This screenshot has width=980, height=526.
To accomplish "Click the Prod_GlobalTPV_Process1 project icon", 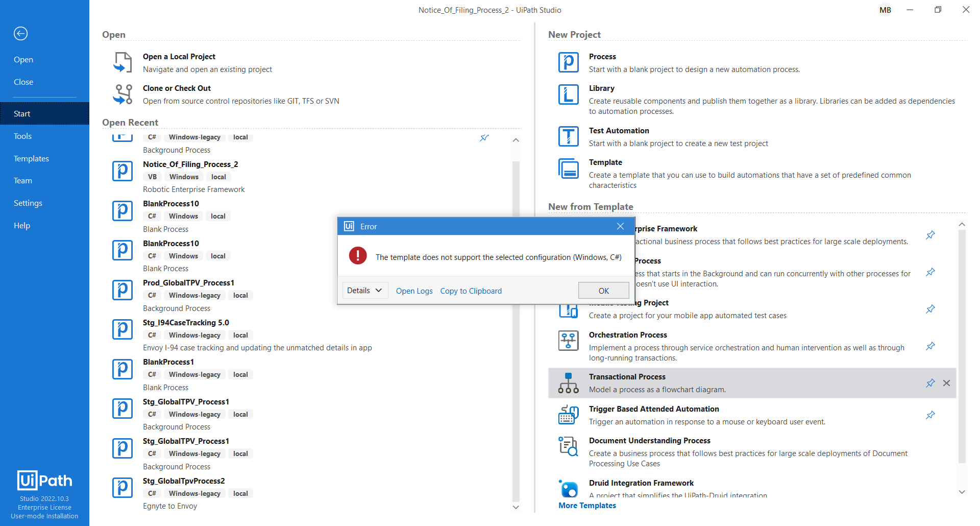I will (x=122, y=290).
